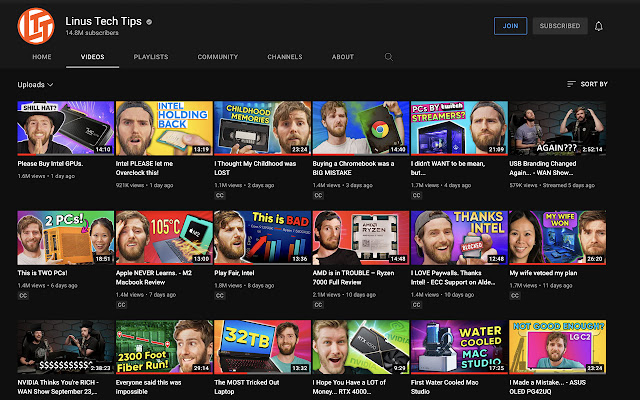
Task: Open the 'AGAIN???' WAN Show thumbnail
Action: [x=558, y=128]
